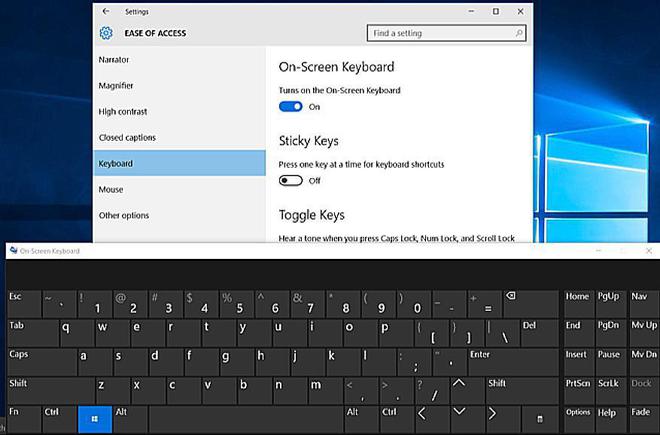This screenshot has width=660, height=435.
Task: Select High contrast in the sidebar
Action: click(179, 112)
